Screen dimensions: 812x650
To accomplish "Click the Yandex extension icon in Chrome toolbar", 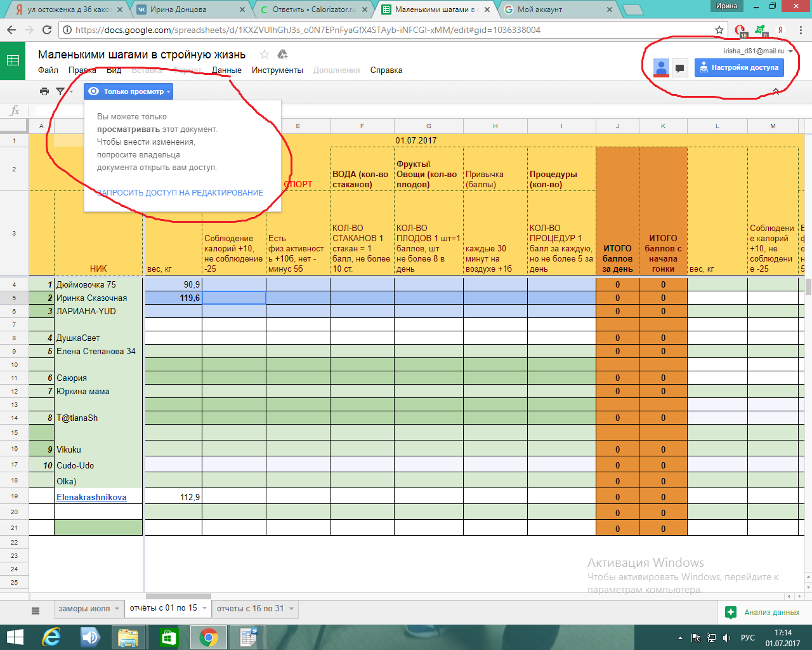I will 780,30.
